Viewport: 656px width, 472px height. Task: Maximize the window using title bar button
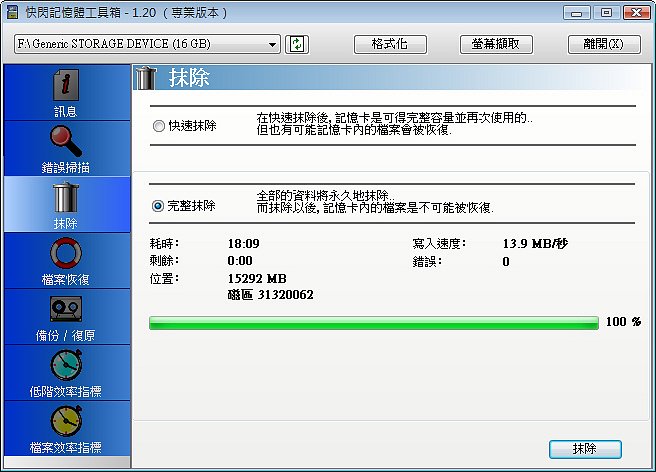coord(606,13)
